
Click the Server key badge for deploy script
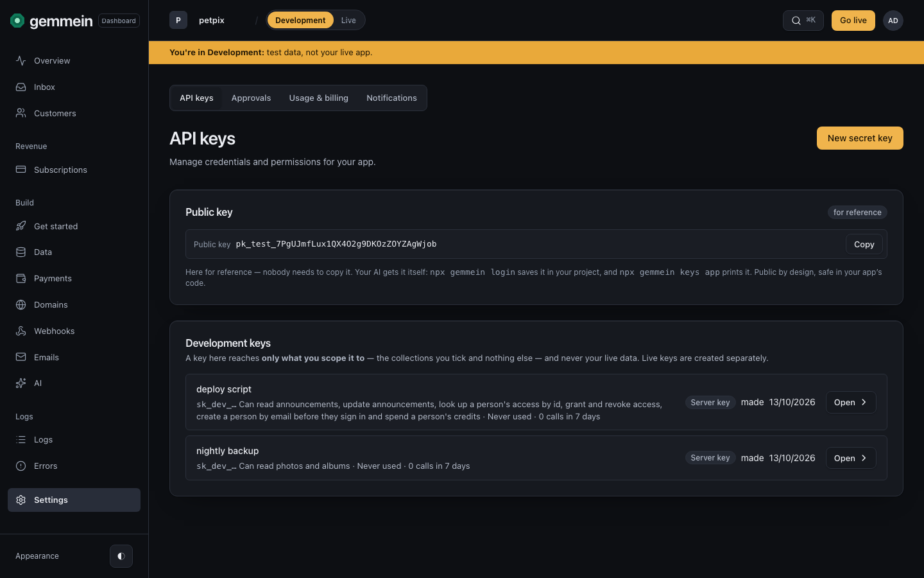(710, 403)
